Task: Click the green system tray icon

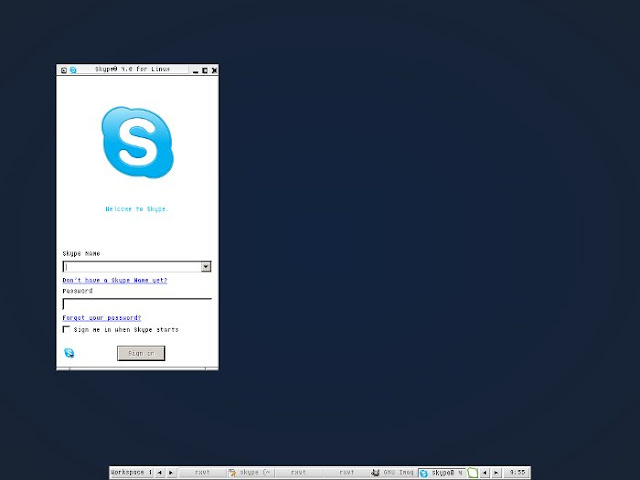Action: pyautogui.click(x=473, y=473)
